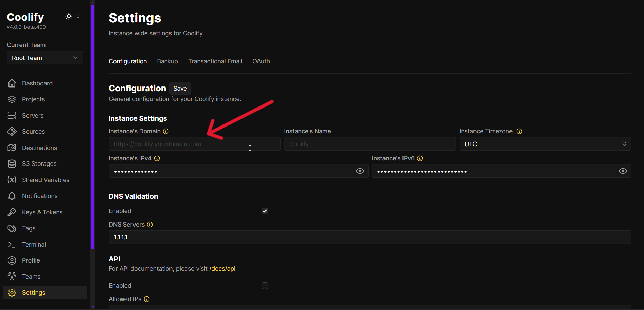Focus the Instance's Name input field
Image resolution: width=644 pixels, height=310 pixels.
370,144
